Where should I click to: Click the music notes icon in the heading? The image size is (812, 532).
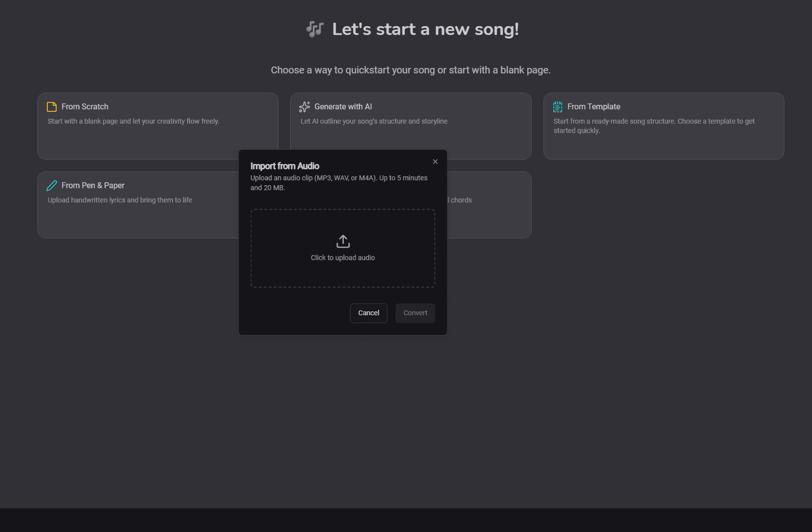[314, 29]
